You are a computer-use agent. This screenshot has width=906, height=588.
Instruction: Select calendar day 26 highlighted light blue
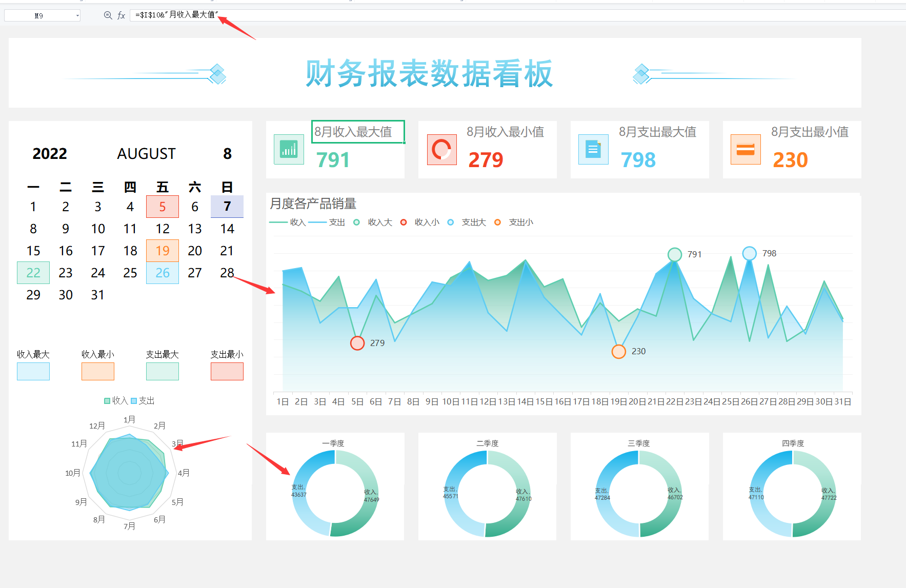(x=163, y=273)
